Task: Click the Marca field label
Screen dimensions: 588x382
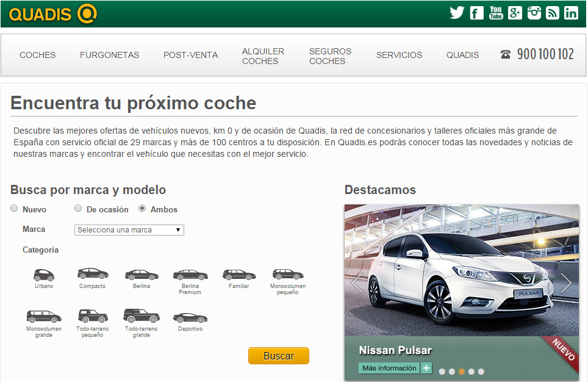Action: (34, 229)
